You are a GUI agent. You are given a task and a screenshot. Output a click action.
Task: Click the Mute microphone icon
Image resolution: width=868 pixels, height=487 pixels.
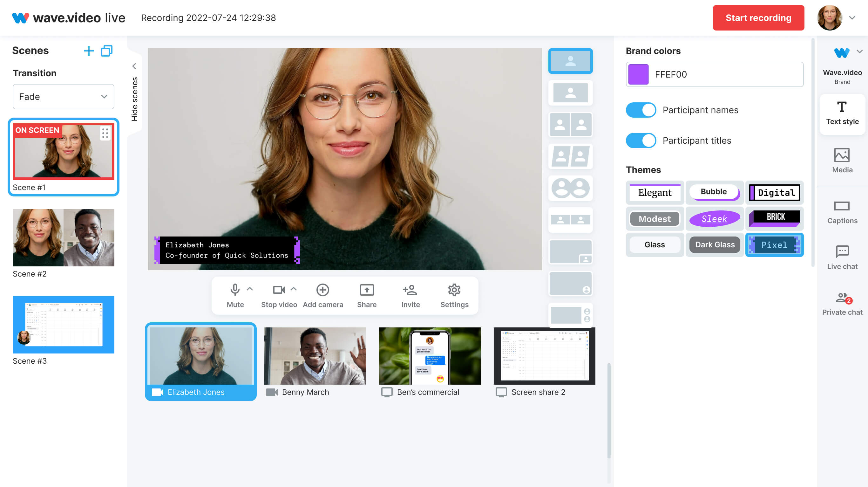tap(235, 290)
